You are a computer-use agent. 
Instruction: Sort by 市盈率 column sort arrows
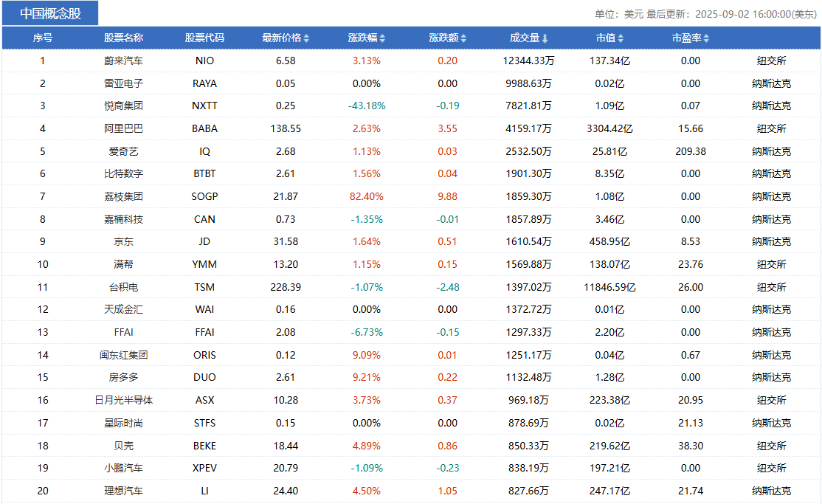707,38
